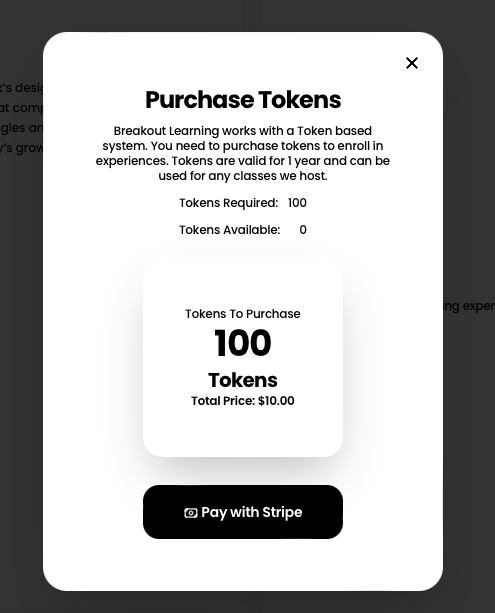495x613 pixels.
Task: Click the Total Price: $10.00 text
Action: [x=243, y=401]
